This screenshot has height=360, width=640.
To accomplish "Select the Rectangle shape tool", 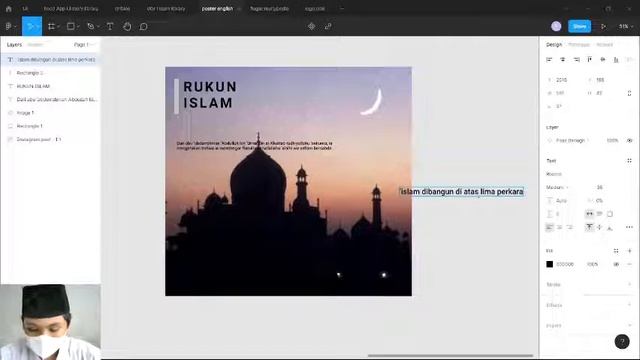I will [x=71, y=26].
